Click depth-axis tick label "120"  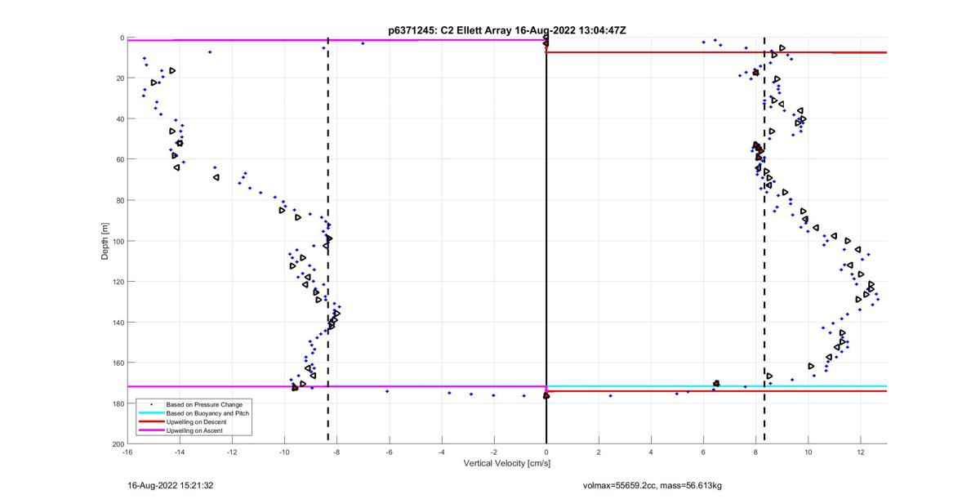pyautogui.click(x=117, y=282)
